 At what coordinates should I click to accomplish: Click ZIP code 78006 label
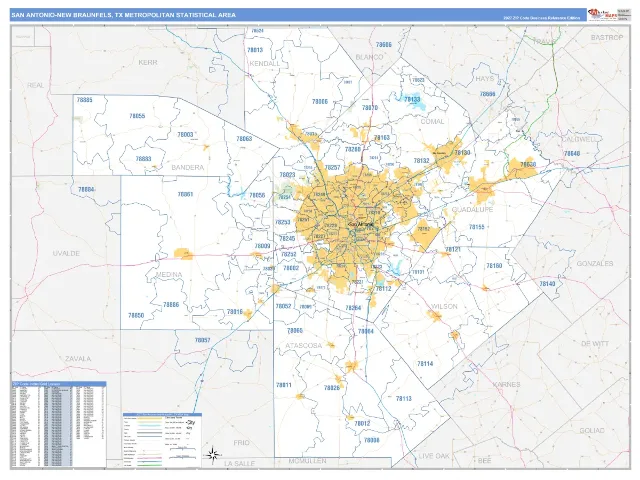pyautogui.click(x=320, y=102)
